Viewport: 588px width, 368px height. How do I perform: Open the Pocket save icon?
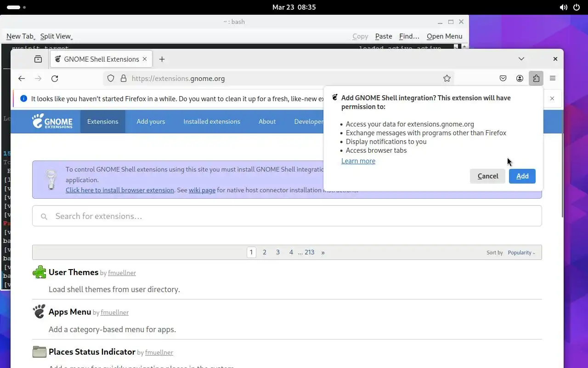click(503, 79)
